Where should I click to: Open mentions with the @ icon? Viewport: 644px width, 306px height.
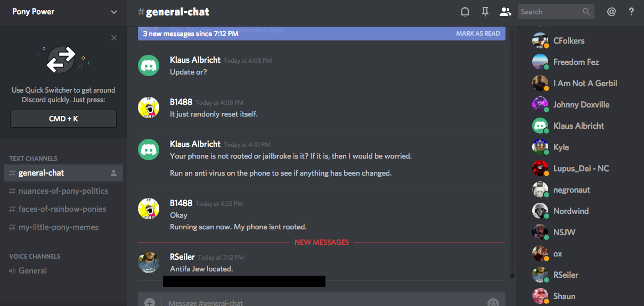pos(611,12)
